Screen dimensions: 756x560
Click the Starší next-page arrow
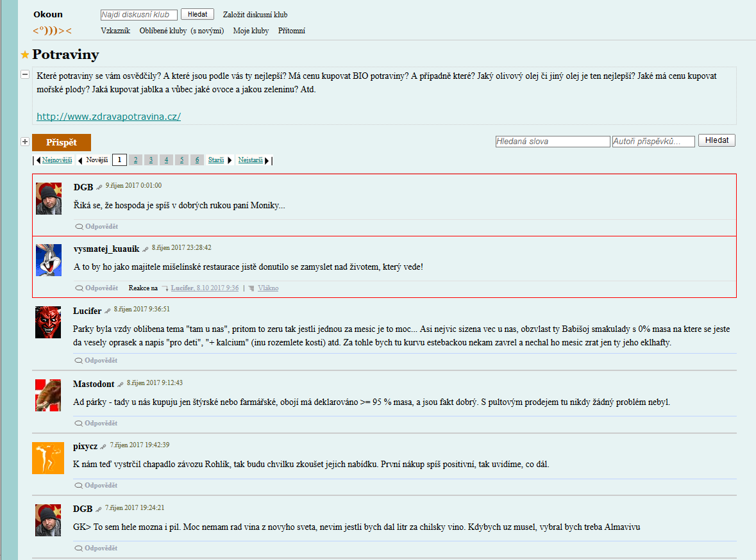pos(230,160)
